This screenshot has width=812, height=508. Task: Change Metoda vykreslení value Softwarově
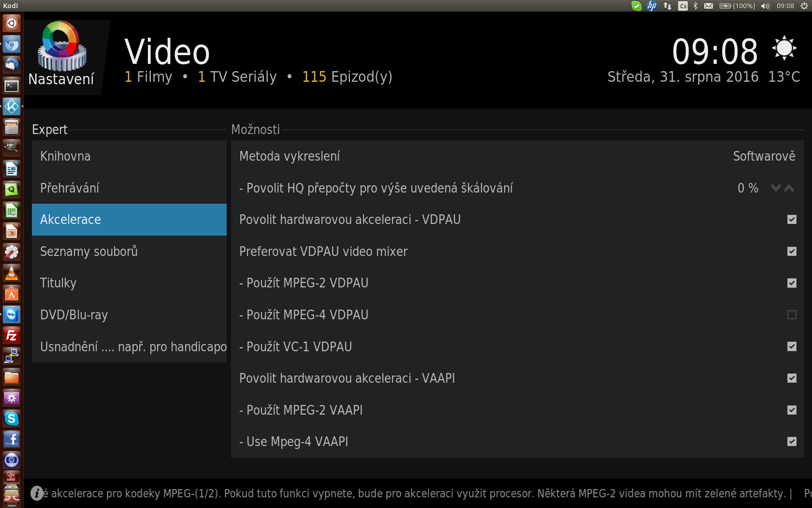pyautogui.click(x=764, y=156)
